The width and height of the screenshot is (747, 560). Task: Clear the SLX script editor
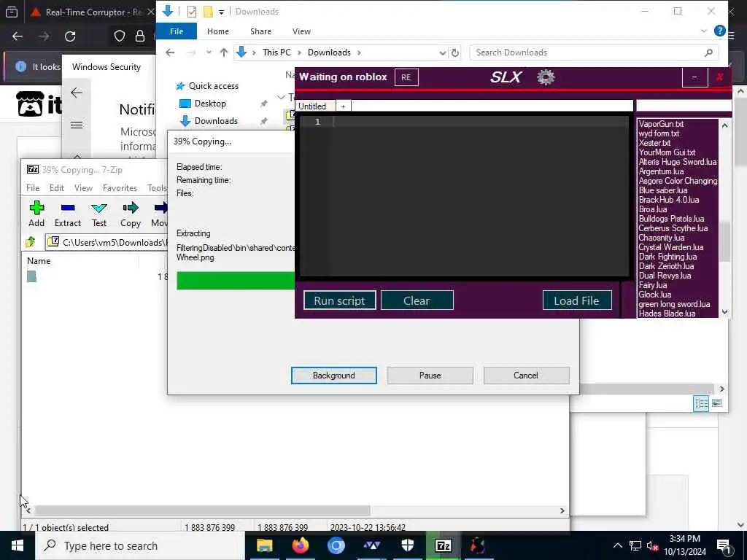(x=417, y=300)
